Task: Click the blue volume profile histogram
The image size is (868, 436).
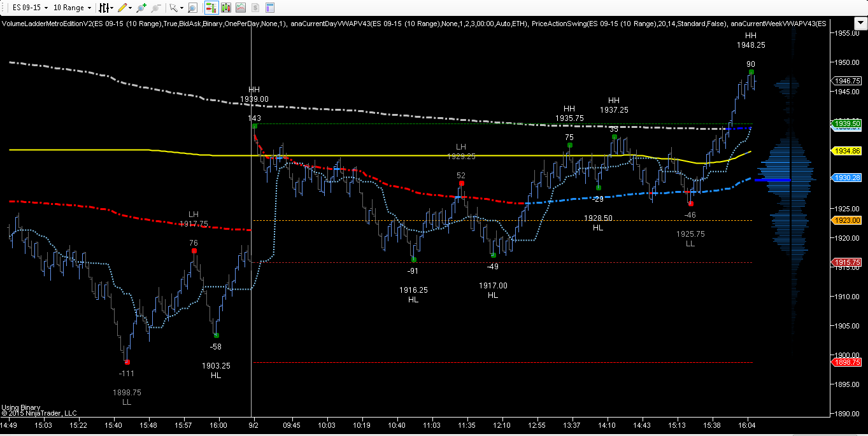Action: (x=785, y=180)
